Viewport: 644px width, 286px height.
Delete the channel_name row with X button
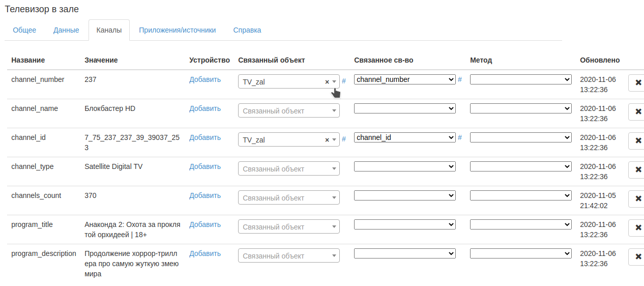point(638,112)
